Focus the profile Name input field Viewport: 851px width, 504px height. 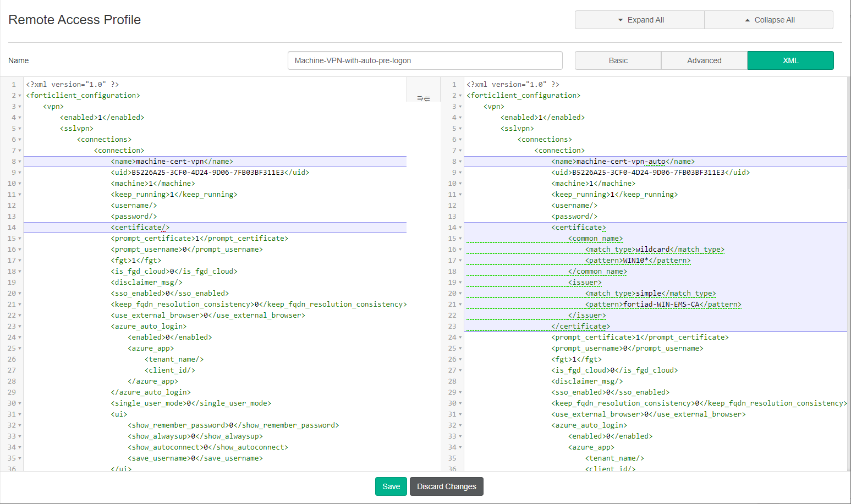425,60
